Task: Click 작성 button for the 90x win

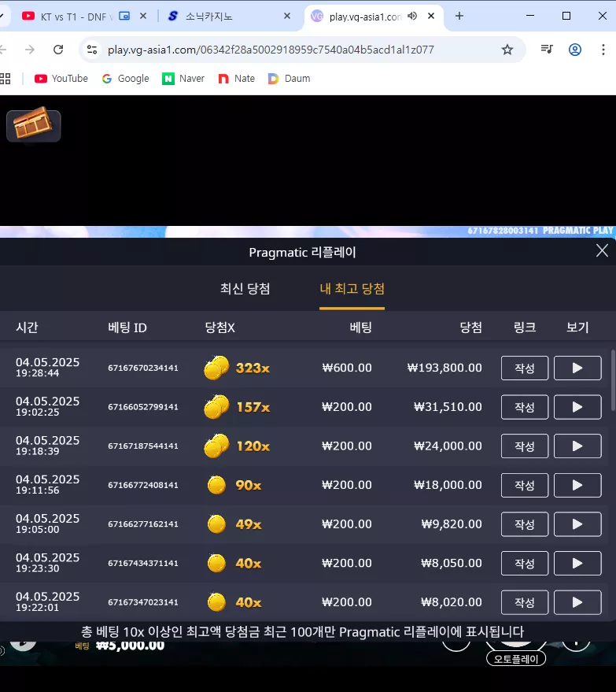Action: [525, 485]
